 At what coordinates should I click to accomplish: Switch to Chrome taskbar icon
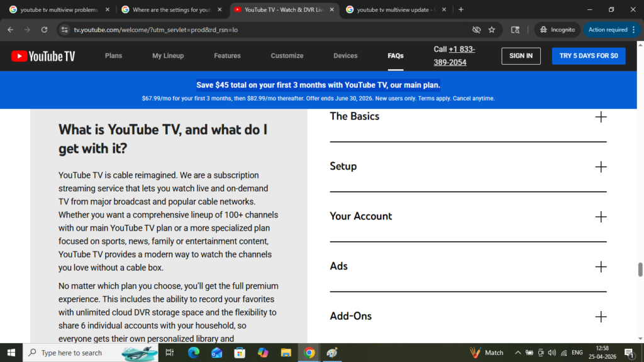(309, 353)
